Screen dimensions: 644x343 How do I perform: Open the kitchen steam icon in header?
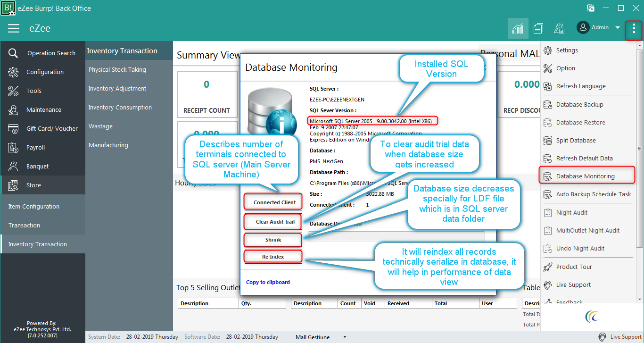[x=559, y=28]
